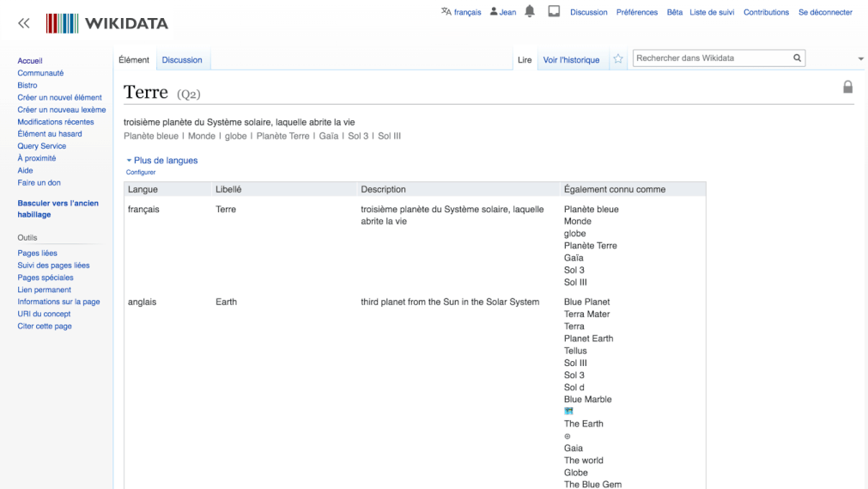Viewport: 868px width, 489px height.
Task: Switch to the Discussion tab
Action: click(x=182, y=60)
